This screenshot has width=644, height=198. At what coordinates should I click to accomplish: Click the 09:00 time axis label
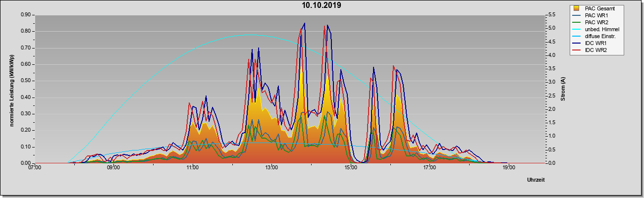point(113,168)
